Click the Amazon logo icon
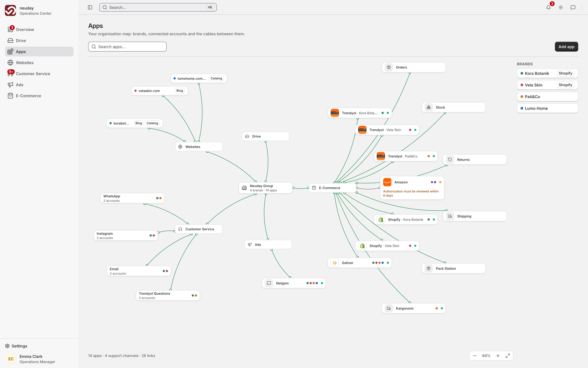The height and width of the screenshot is (368, 588). pos(387,182)
